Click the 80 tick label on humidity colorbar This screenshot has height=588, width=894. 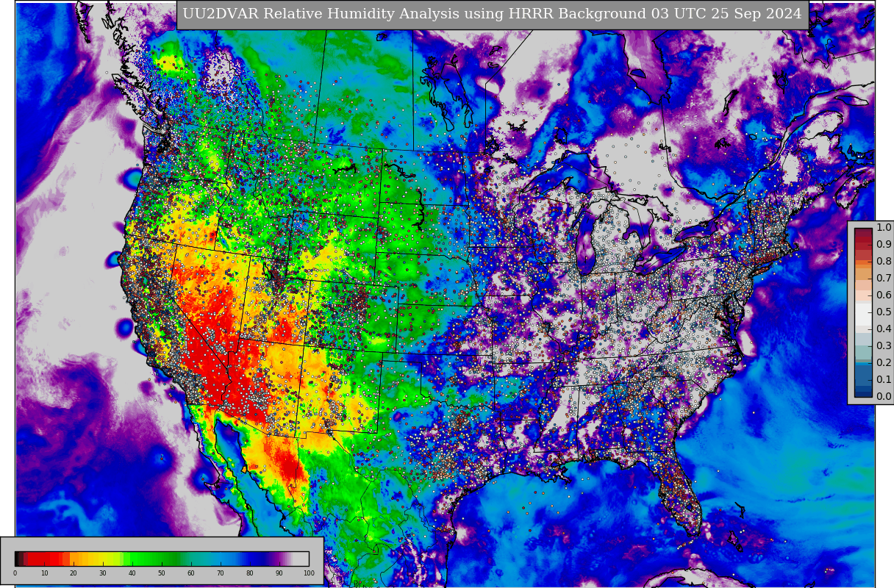coord(250,573)
